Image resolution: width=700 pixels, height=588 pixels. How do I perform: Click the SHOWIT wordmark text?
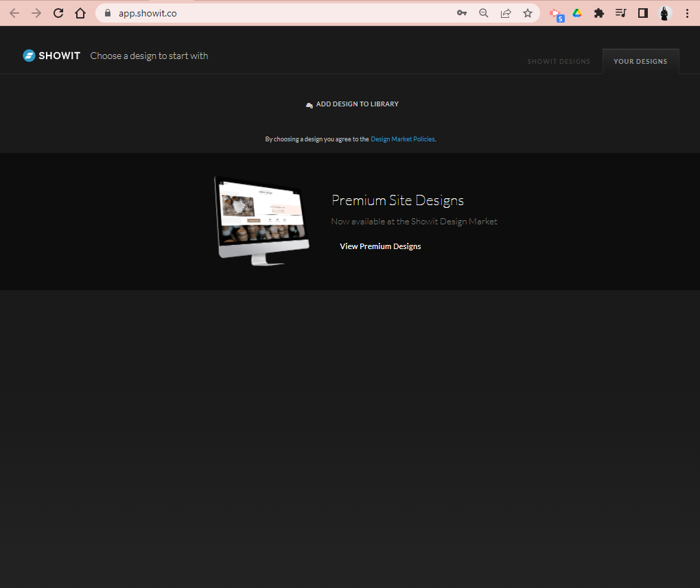click(x=60, y=56)
